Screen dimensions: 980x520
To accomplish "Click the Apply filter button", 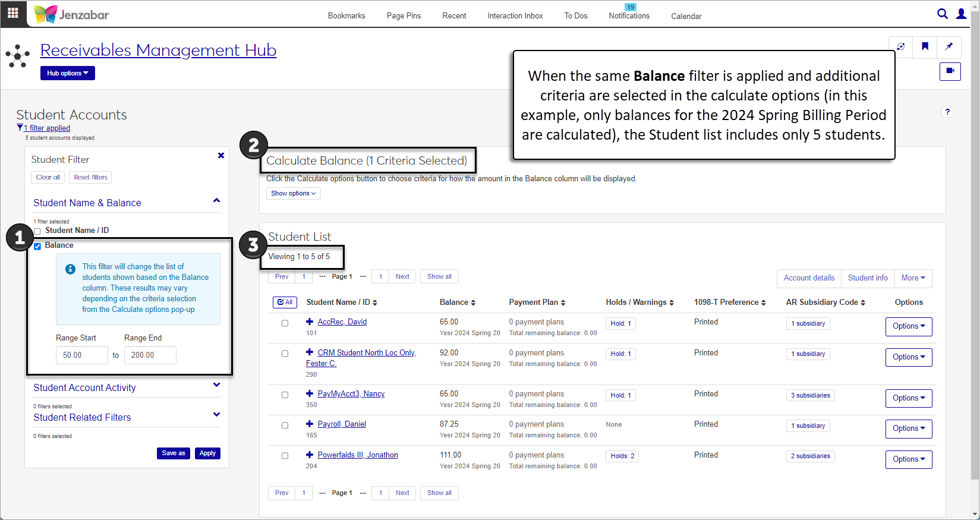I will pos(207,453).
